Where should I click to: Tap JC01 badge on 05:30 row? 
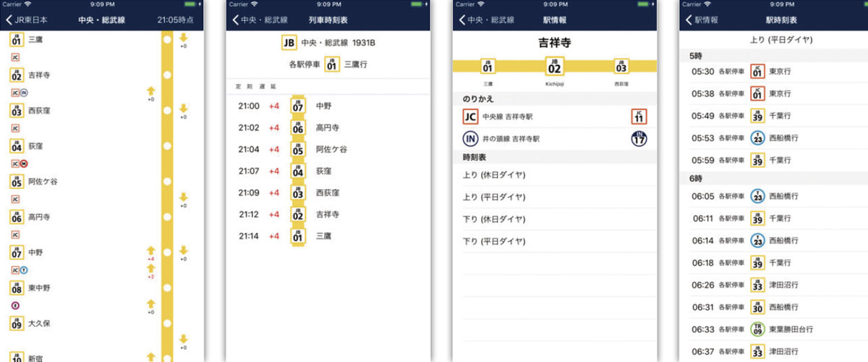click(x=757, y=72)
